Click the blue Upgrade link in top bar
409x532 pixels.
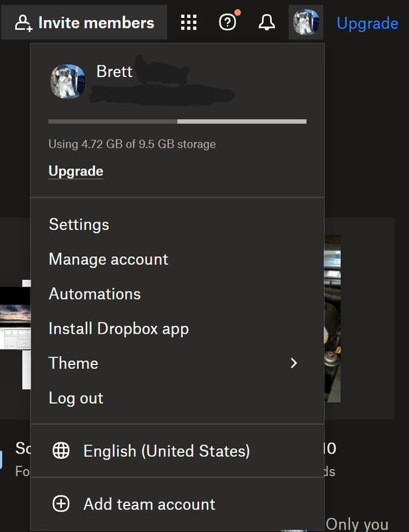(367, 23)
